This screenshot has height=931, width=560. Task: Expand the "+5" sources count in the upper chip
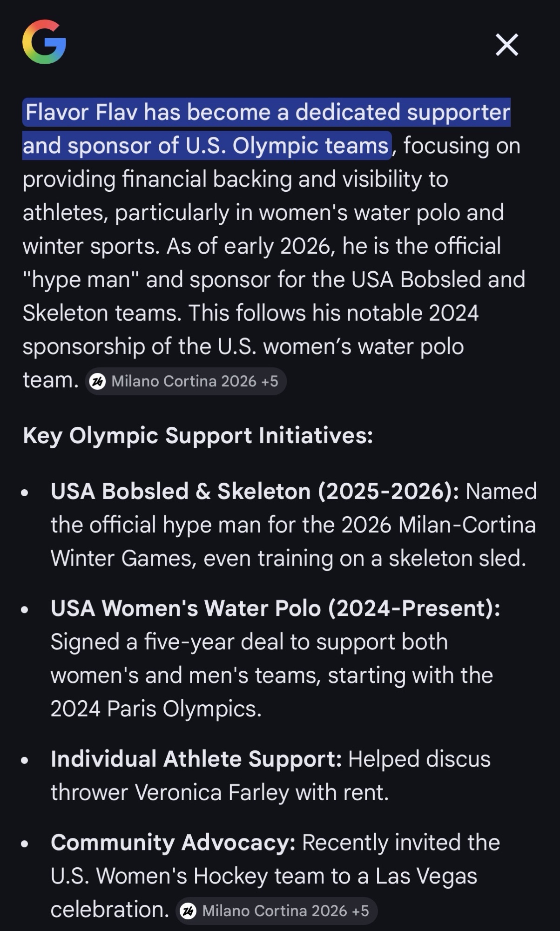(x=270, y=382)
